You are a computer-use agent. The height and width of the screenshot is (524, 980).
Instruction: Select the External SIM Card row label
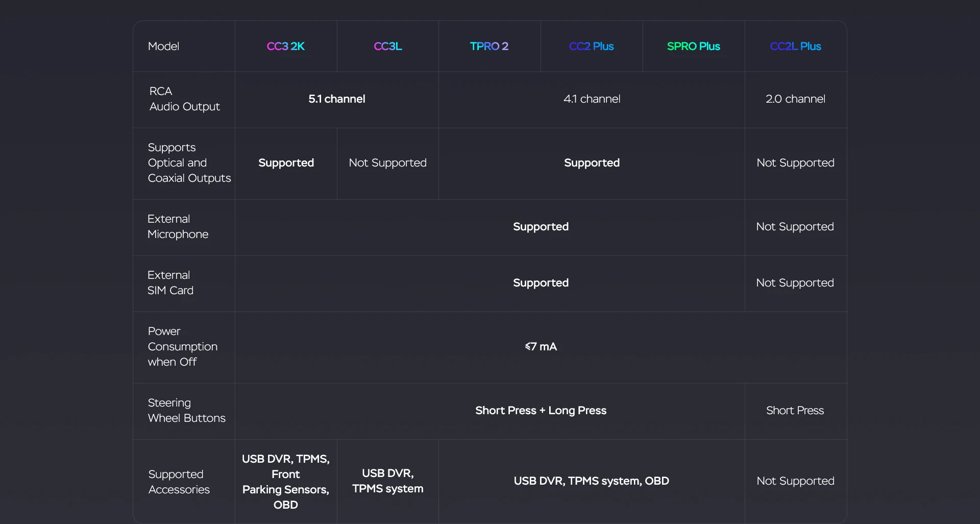(x=170, y=283)
